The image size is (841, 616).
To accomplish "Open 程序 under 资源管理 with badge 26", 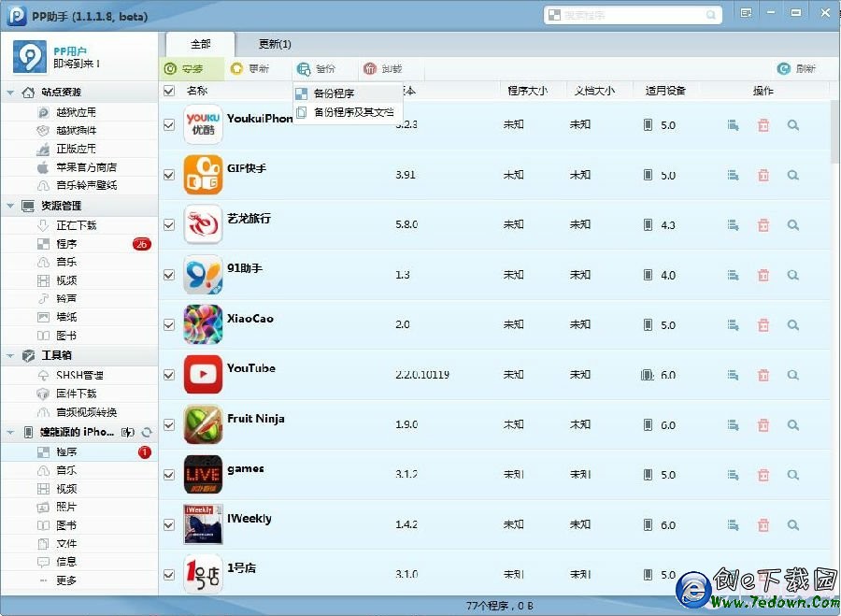I will tap(79, 244).
